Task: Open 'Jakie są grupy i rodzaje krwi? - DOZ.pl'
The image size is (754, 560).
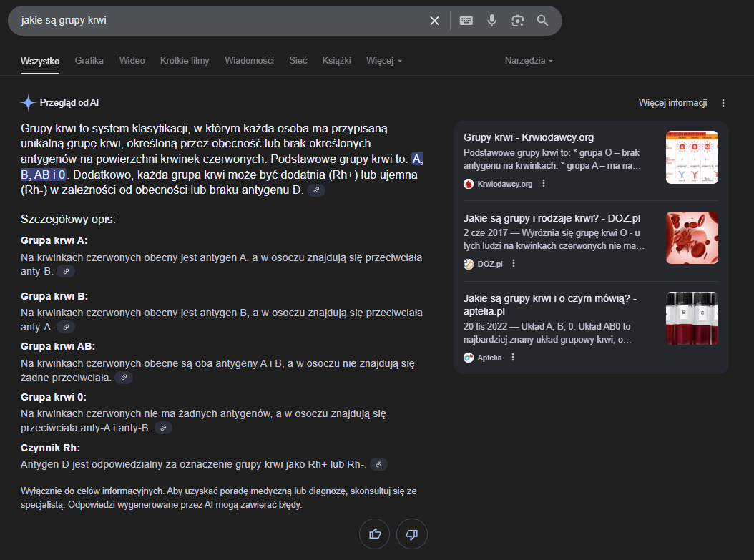Action: pyautogui.click(x=552, y=218)
